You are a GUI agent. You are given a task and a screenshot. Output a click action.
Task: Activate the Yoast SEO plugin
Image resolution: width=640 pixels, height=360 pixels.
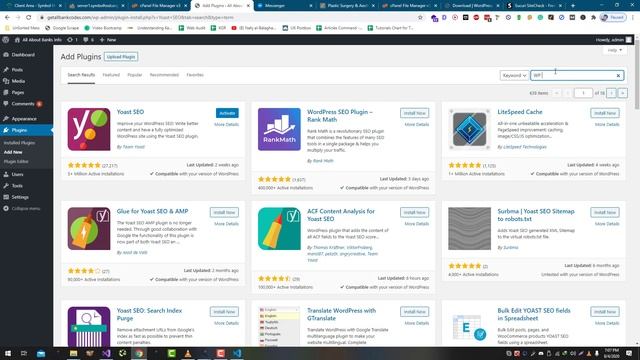pos(227,113)
